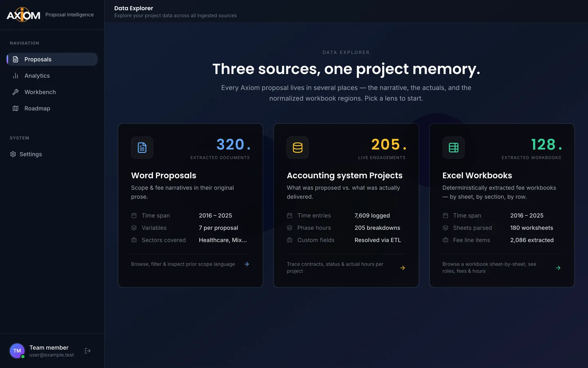Click the Settings gear icon
This screenshot has width=588, height=368.
tap(13, 154)
